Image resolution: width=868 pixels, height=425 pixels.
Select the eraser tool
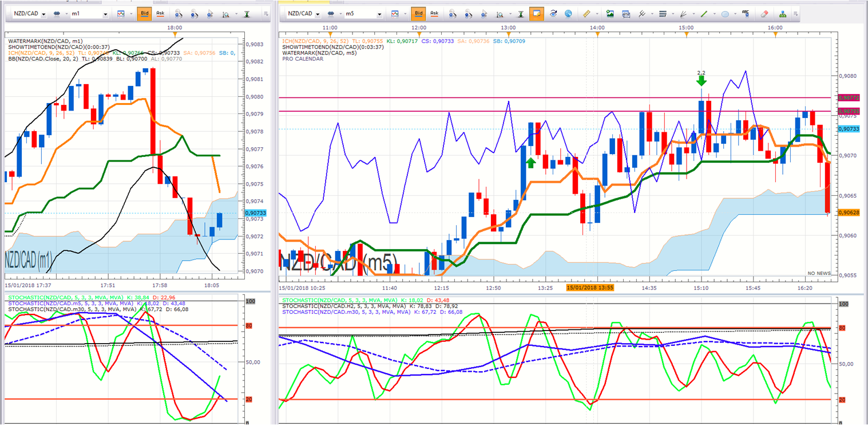(x=765, y=13)
